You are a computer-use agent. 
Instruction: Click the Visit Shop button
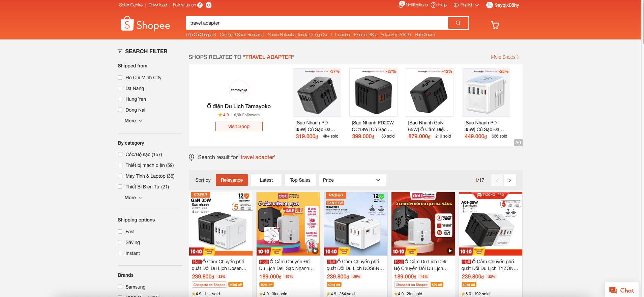pos(239,126)
